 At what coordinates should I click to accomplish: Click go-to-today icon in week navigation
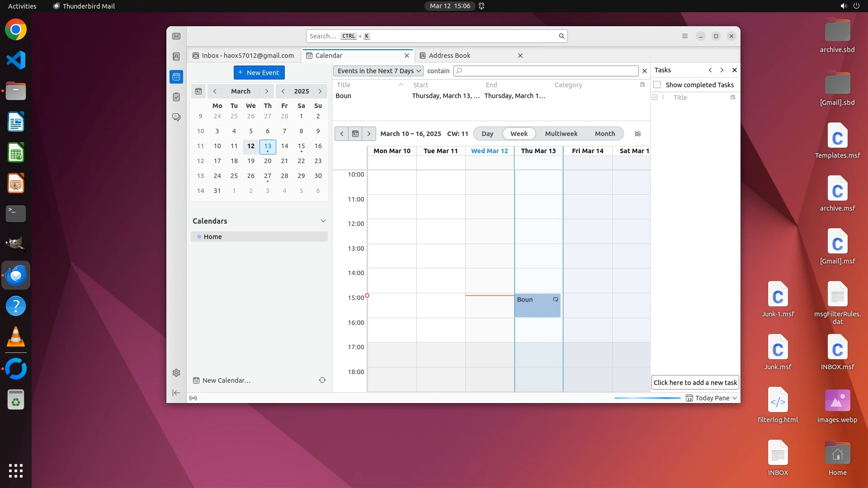355,134
